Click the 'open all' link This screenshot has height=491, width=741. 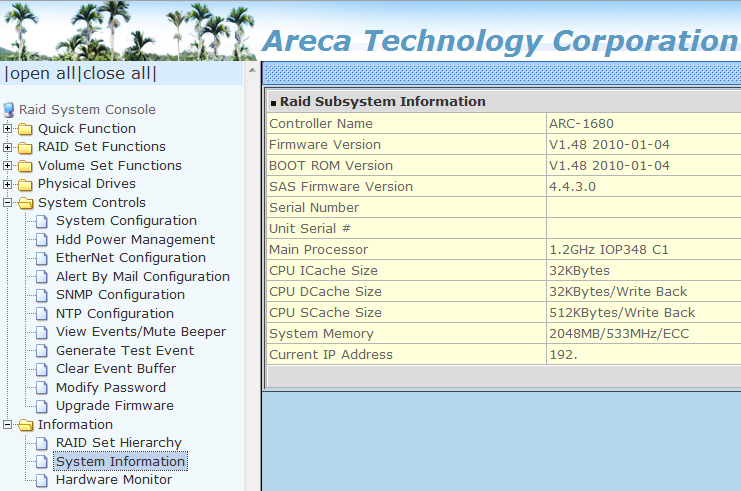click(42, 74)
